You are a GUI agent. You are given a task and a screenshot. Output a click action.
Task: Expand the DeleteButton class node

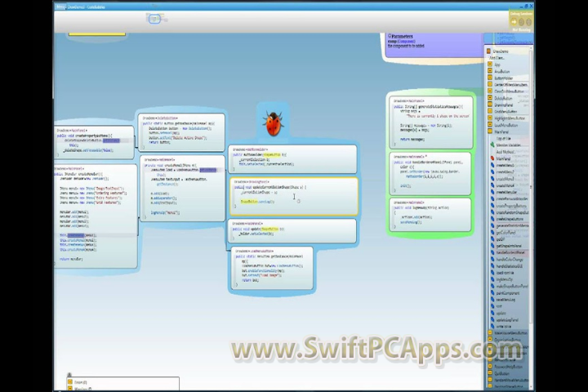[490, 98]
